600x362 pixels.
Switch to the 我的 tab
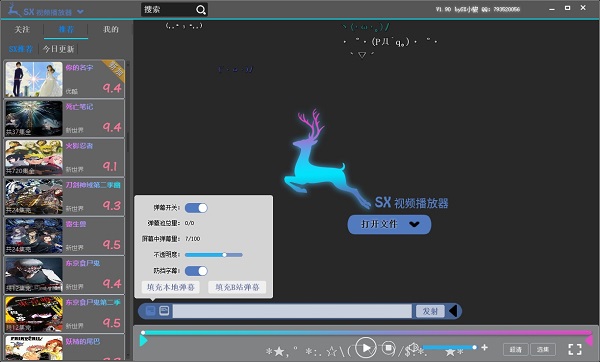point(111,29)
